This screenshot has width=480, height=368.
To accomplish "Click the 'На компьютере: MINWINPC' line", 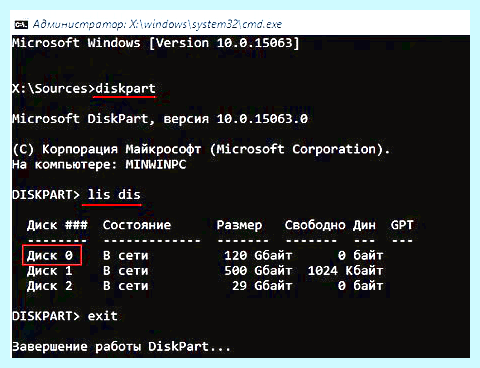I will [99, 165].
